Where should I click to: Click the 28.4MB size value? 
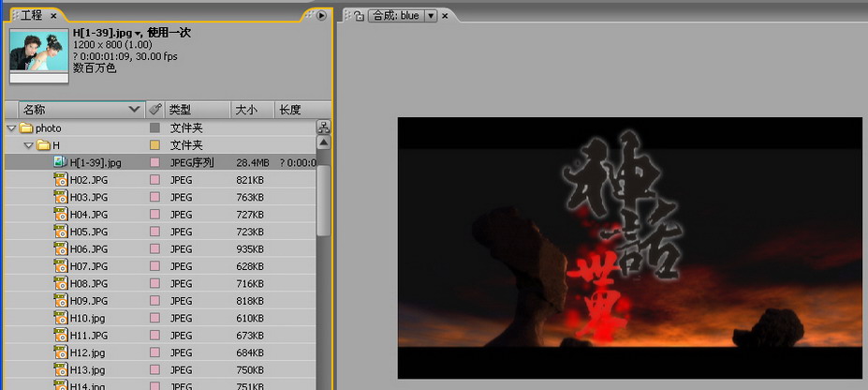253,163
